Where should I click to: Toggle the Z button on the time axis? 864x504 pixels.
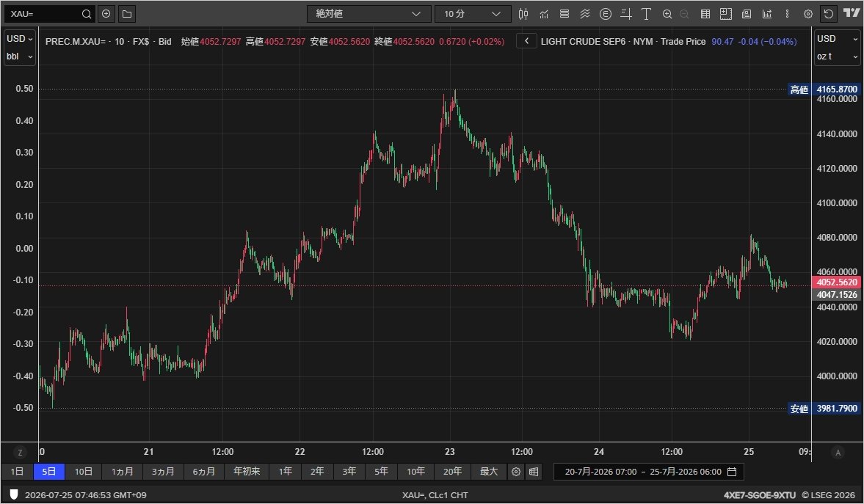(x=20, y=452)
